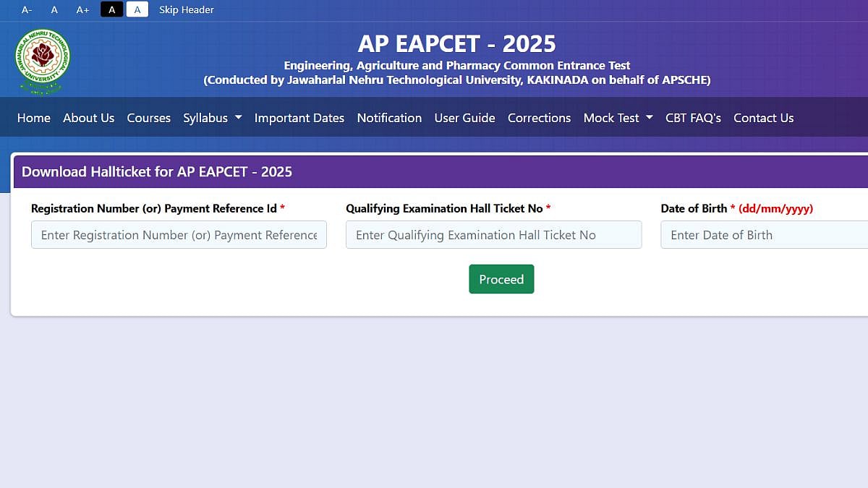Image resolution: width=868 pixels, height=488 pixels.
Task: Focus Registration Number or Payment Reference field
Action: [x=179, y=235]
